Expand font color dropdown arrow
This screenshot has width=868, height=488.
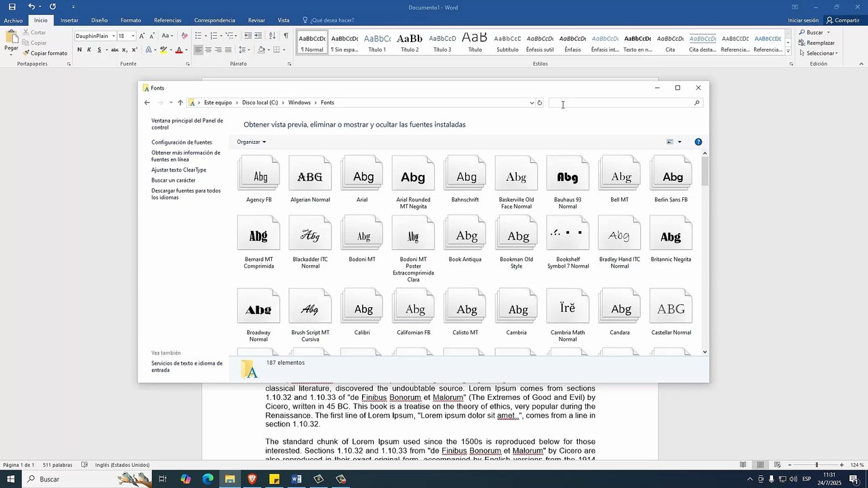[x=186, y=49]
